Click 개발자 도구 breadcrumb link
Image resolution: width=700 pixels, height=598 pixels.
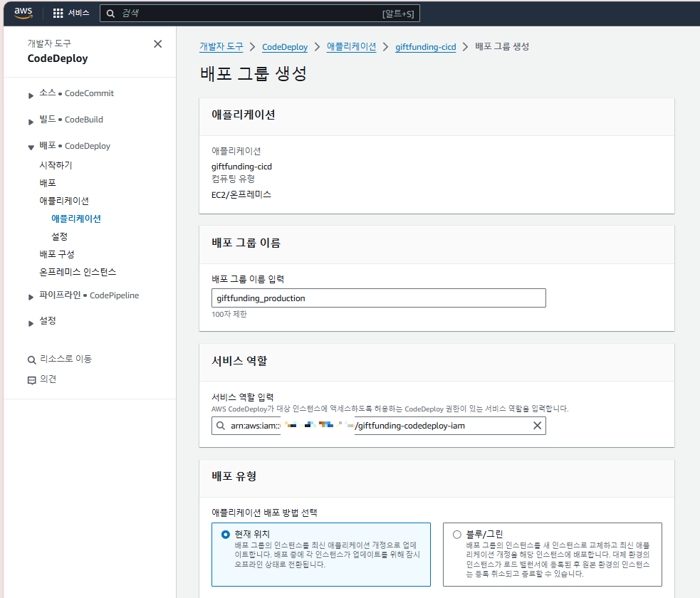click(x=221, y=46)
